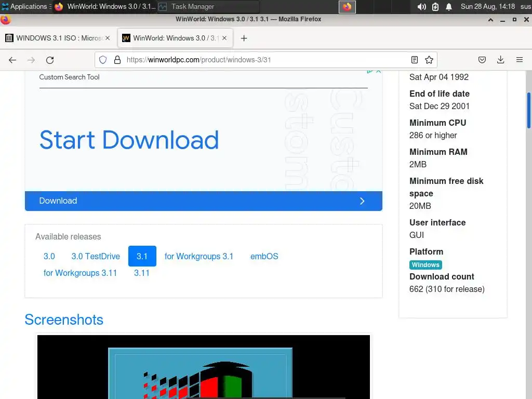Click the battery power icon
Viewport: 532px width, 399px height.
tap(435, 7)
